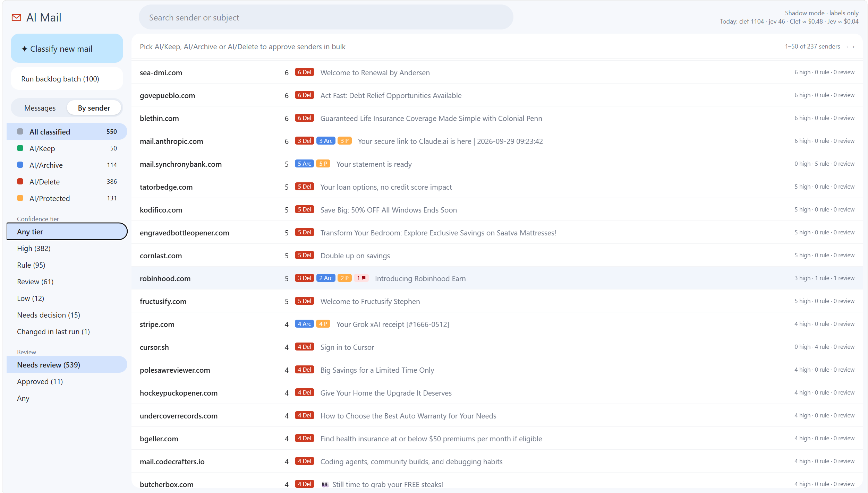This screenshot has height=493, width=868.
Task: Filter by Changed in last run (1)
Action: click(x=67, y=331)
